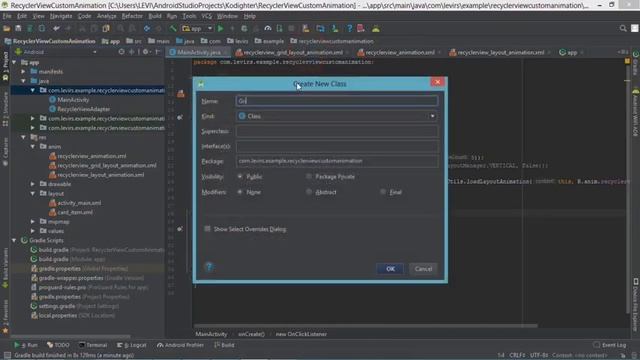Image resolution: width=640 pixels, height=360 pixels.
Task: Expand the drawable folder arrow
Action: click(33, 184)
